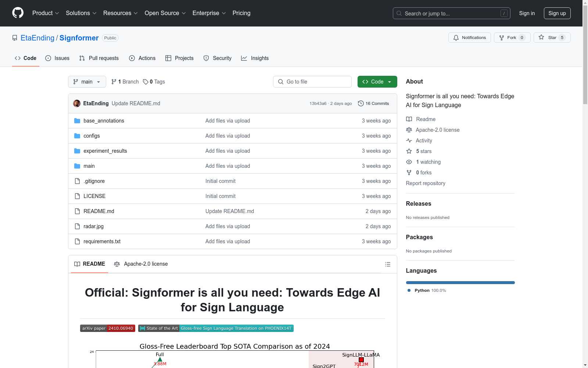The height and width of the screenshot is (368, 588).
Task: Focus the Go to file search field
Action: pyautogui.click(x=312, y=82)
